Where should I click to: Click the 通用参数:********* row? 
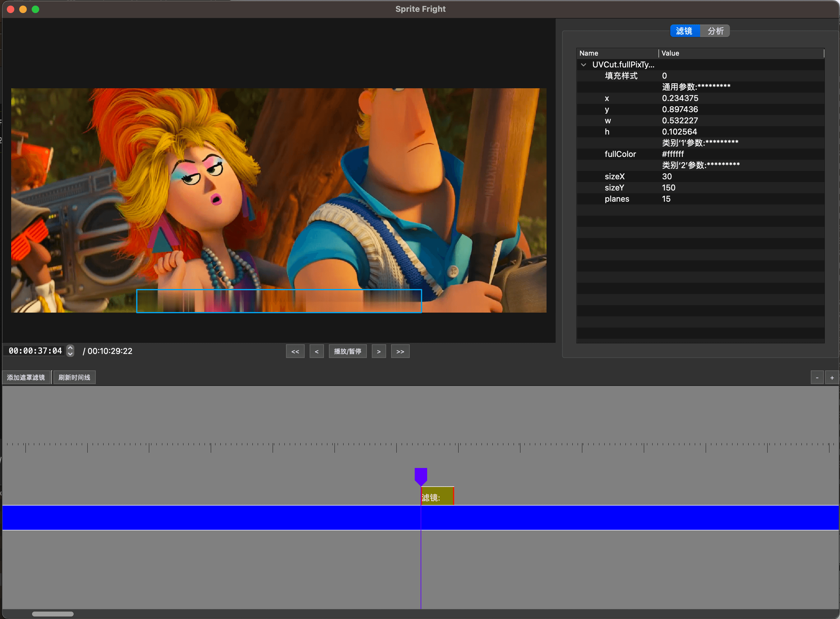(700, 87)
